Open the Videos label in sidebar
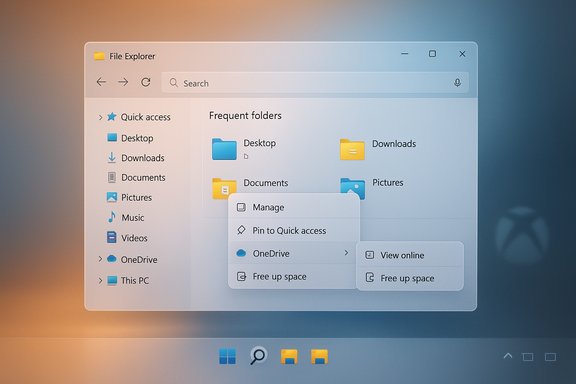The height and width of the screenshot is (384, 576). 134,238
